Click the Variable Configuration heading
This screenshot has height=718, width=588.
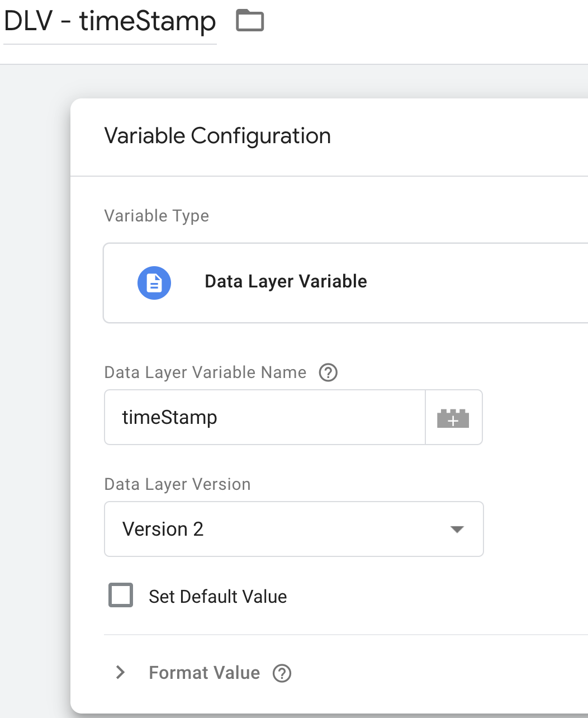pos(217,136)
